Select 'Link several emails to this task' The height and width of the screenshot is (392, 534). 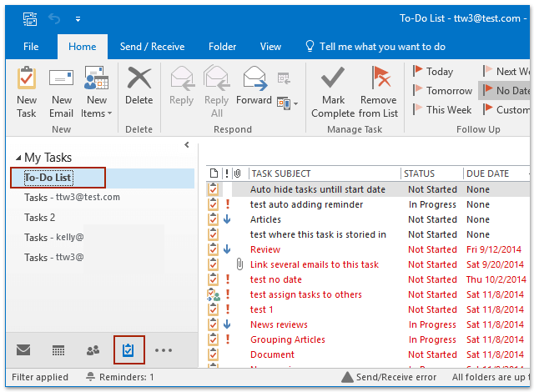(368, 264)
